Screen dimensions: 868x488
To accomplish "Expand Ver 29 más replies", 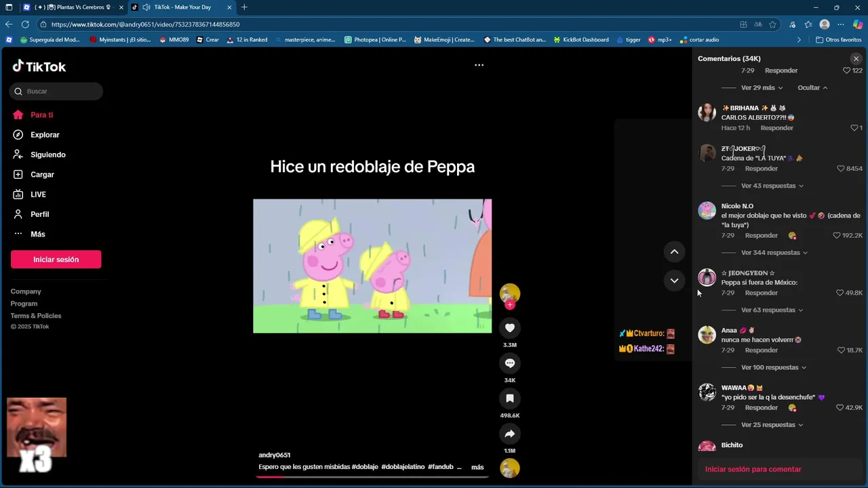I will tap(762, 87).
